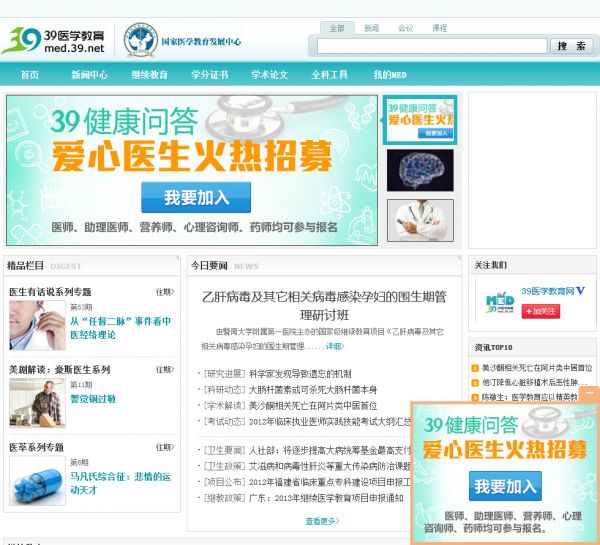Screen dimensions: 600x545
Task: Open TOP10 item 美沙酮相关死亡在阿片类中居首位
Action: click(536, 368)
